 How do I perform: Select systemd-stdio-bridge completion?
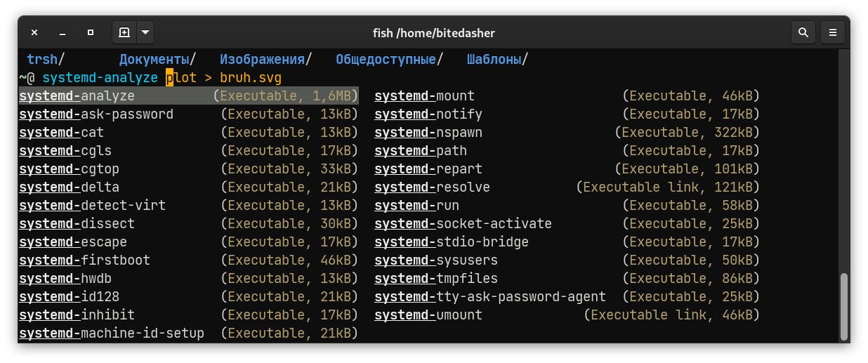click(x=567, y=242)
